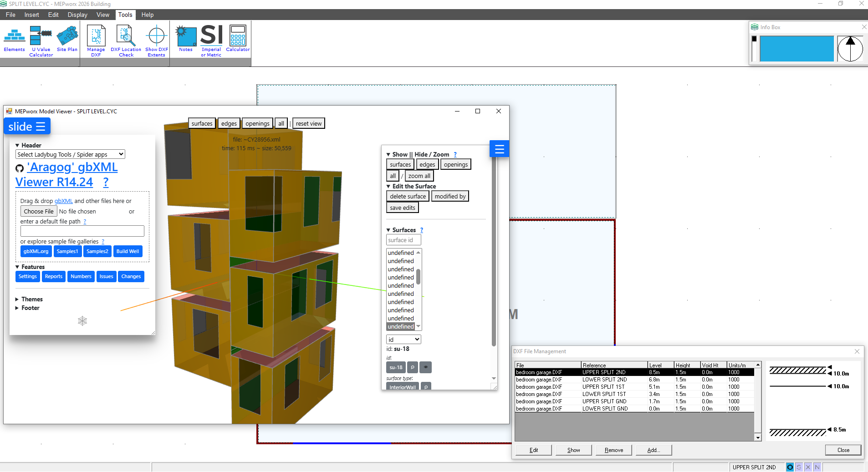The image size is (868, 472).
Task: Click the blue color swatch in Info Box
Action: (797, 49)
